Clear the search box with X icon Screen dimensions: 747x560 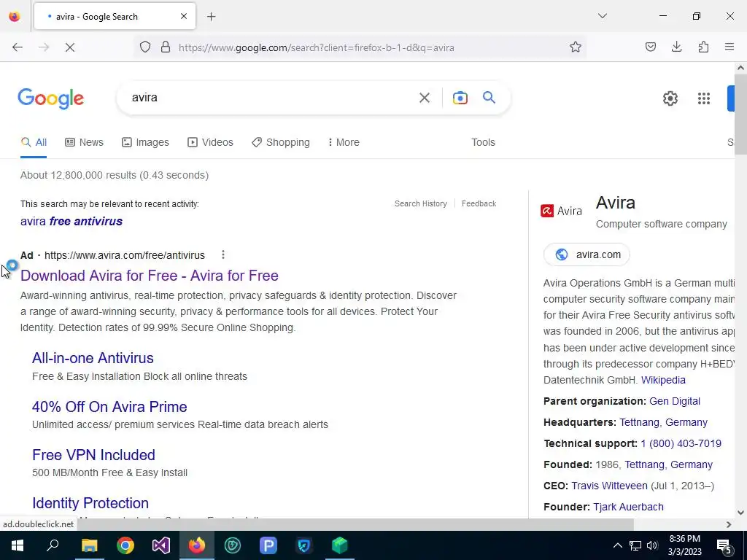[425, 98]
